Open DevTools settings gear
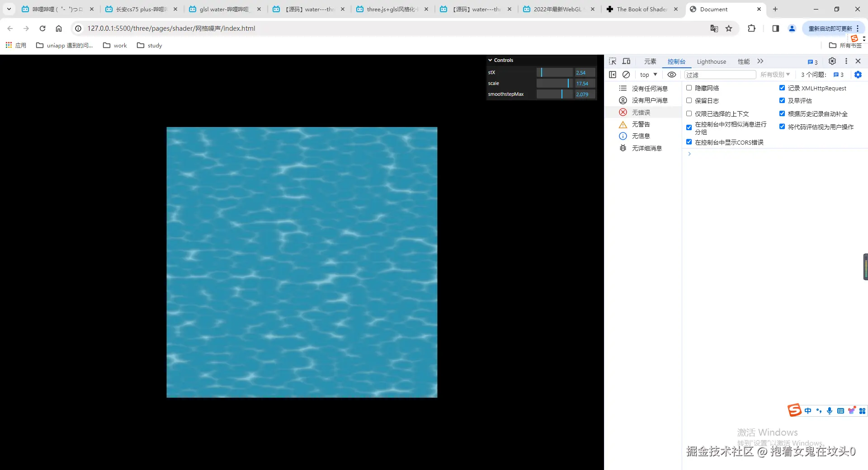 coord(832,61)
